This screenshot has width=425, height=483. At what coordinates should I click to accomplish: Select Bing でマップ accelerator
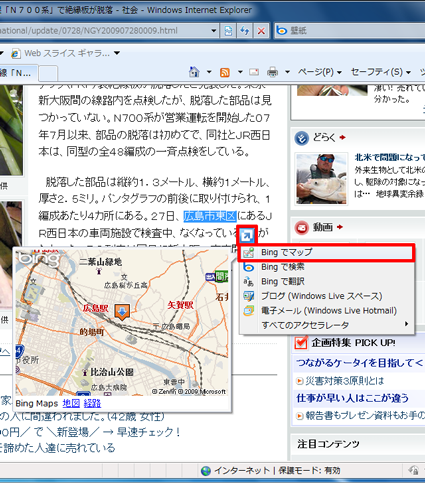point(327,252)
